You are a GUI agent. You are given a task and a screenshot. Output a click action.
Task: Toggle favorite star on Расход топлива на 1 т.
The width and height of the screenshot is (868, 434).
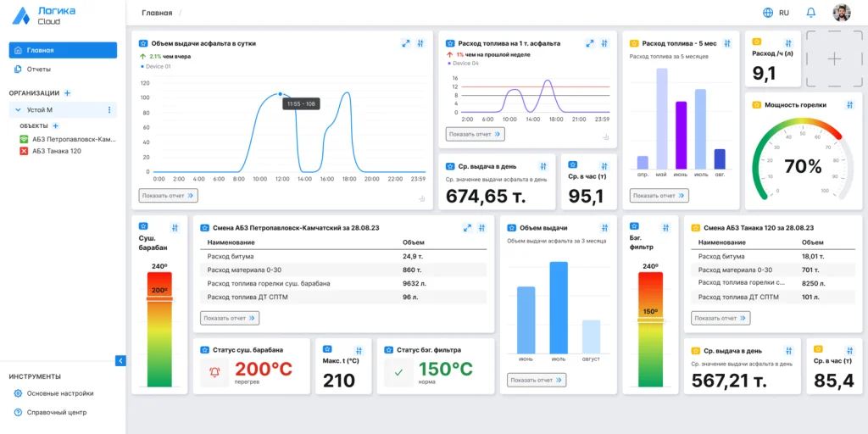click(450, 43)
